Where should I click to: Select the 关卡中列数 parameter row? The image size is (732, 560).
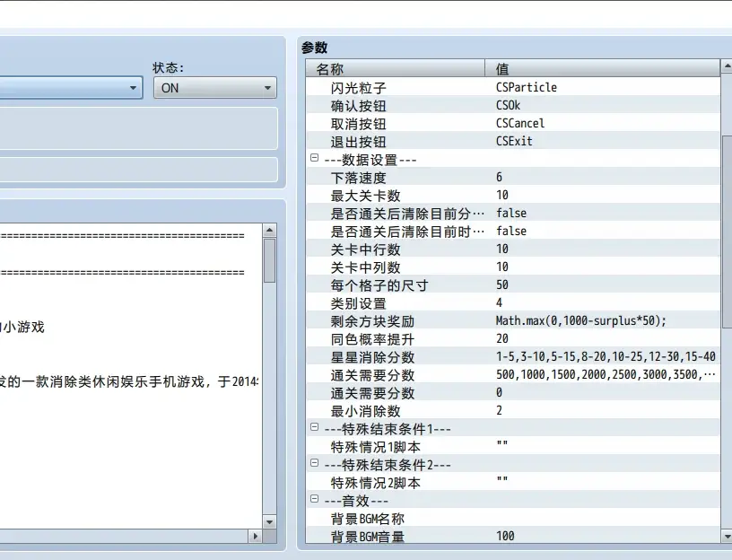coord(513,267)
